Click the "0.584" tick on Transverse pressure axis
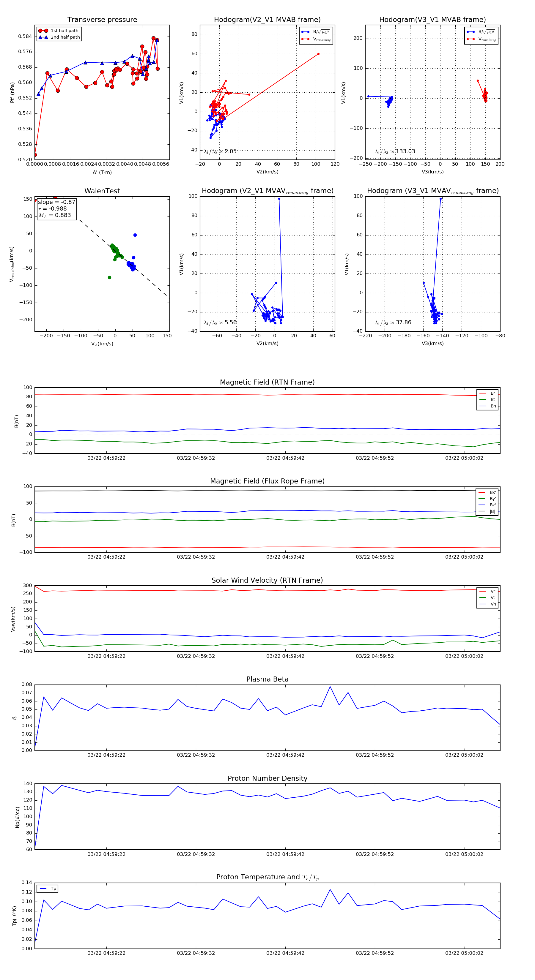 (25, 37)
